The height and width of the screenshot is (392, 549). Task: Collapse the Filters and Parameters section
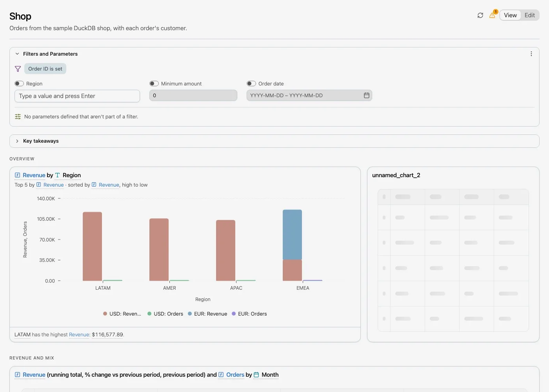[17, 54]
